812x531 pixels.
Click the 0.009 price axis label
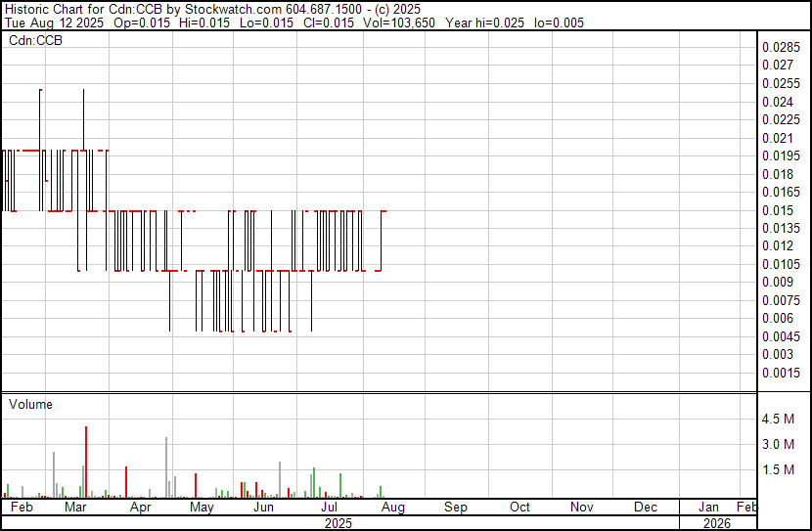point(778,282)
